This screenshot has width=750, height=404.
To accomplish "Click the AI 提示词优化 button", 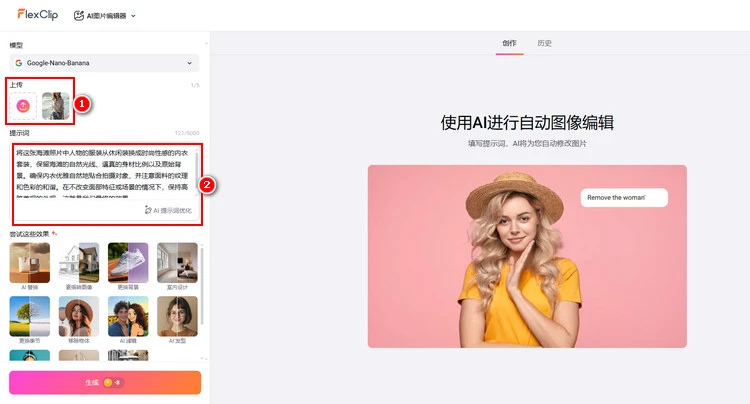I will (168, 210).
